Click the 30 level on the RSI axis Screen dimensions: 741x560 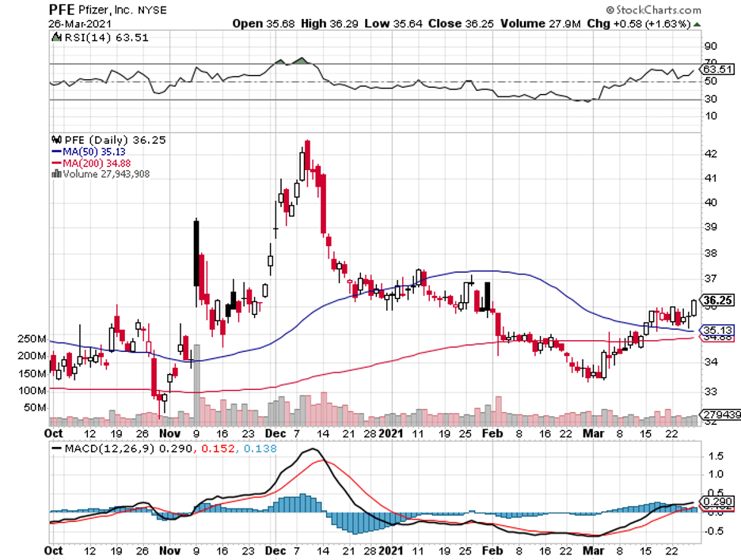click(710, 99)
